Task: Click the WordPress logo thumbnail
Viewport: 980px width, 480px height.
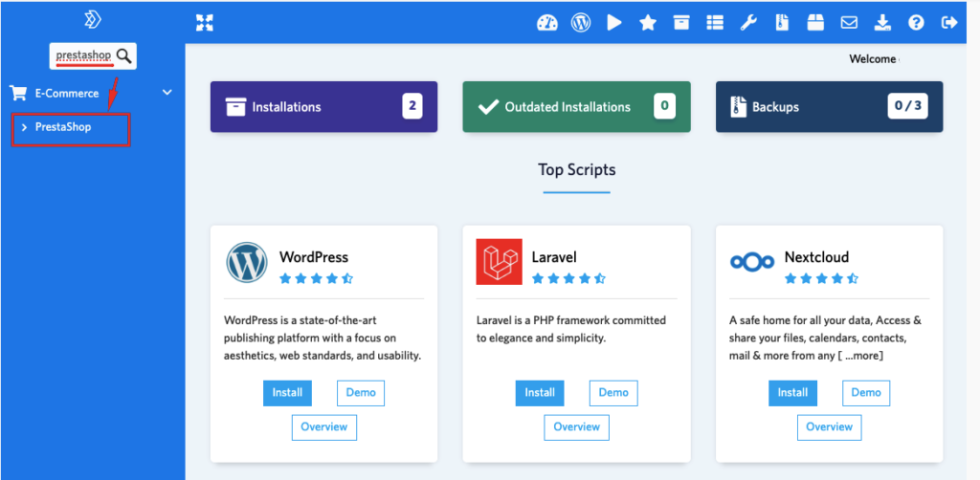Action: point(246,262)
